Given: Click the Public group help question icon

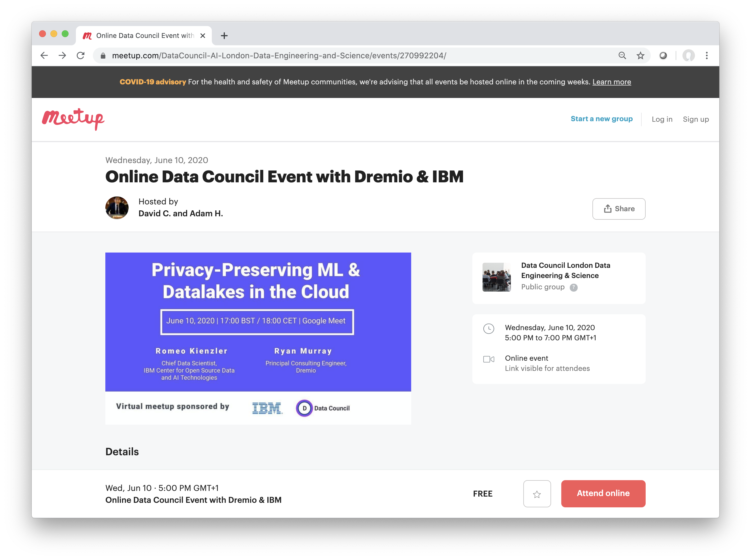Looking at the screenshot, I should (x=573, y=287).
